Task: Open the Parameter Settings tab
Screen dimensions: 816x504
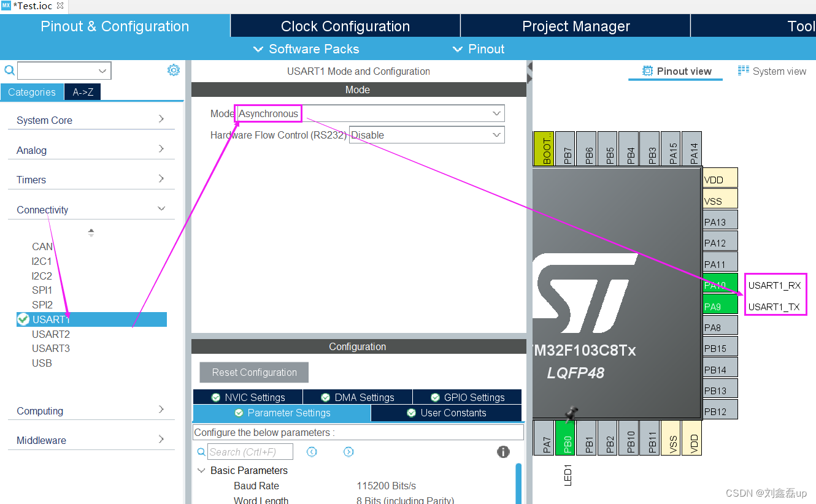Action: [x=282, y=413]
